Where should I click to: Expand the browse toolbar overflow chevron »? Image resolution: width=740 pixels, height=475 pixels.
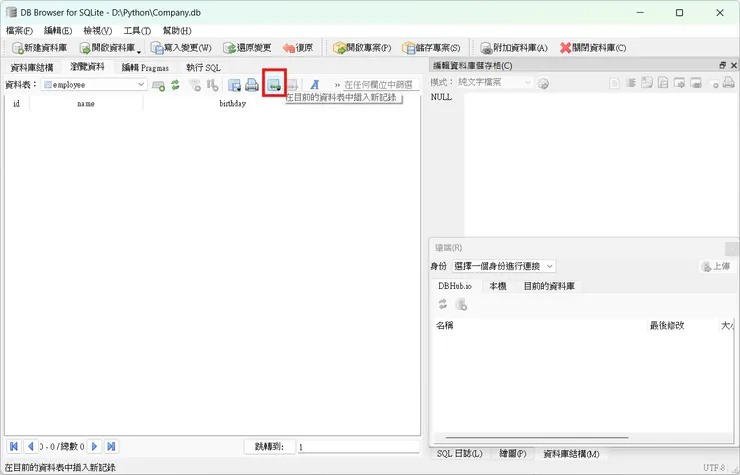[x=337, y=85]
